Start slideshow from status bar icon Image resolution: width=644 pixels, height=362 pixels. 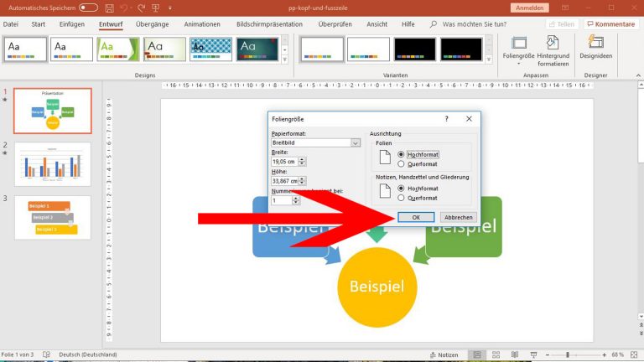533,354
